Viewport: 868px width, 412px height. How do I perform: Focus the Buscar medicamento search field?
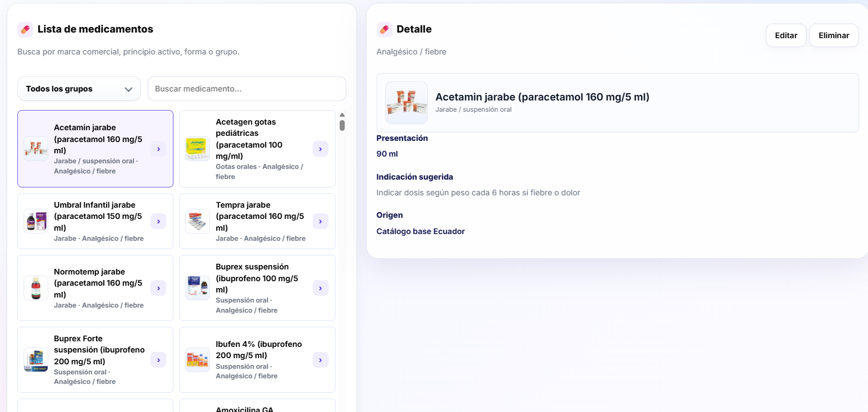point(247,89)
